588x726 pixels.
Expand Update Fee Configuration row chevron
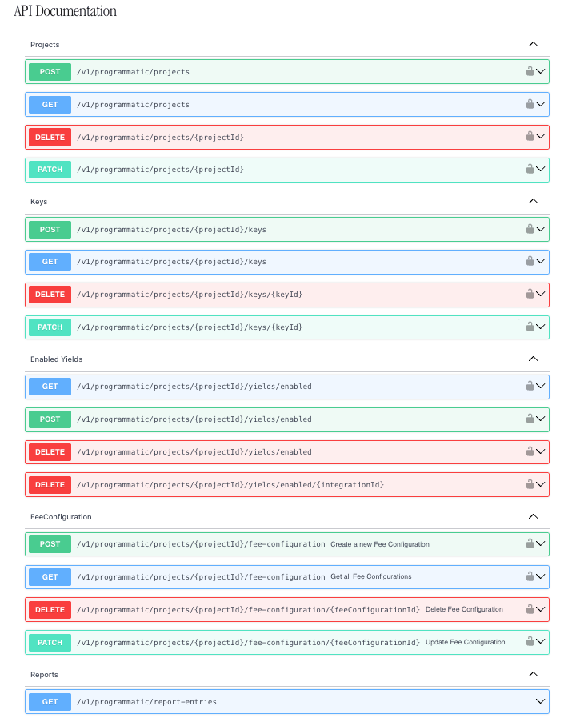point(540,641)
